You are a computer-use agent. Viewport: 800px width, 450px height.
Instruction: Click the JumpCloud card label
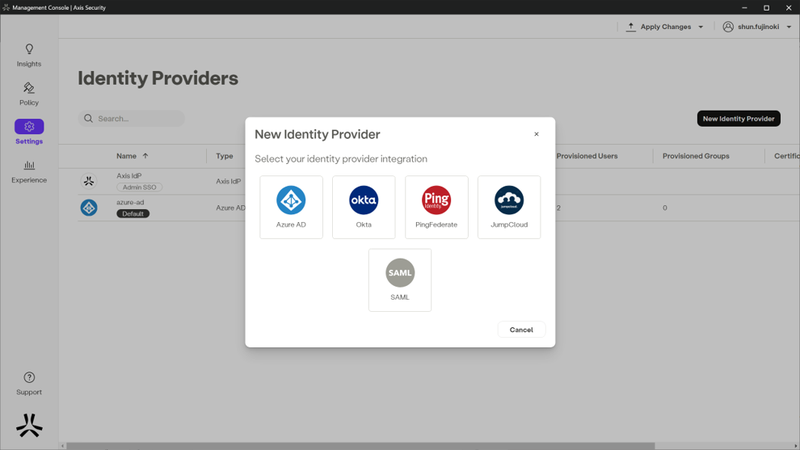click(509, 224)
